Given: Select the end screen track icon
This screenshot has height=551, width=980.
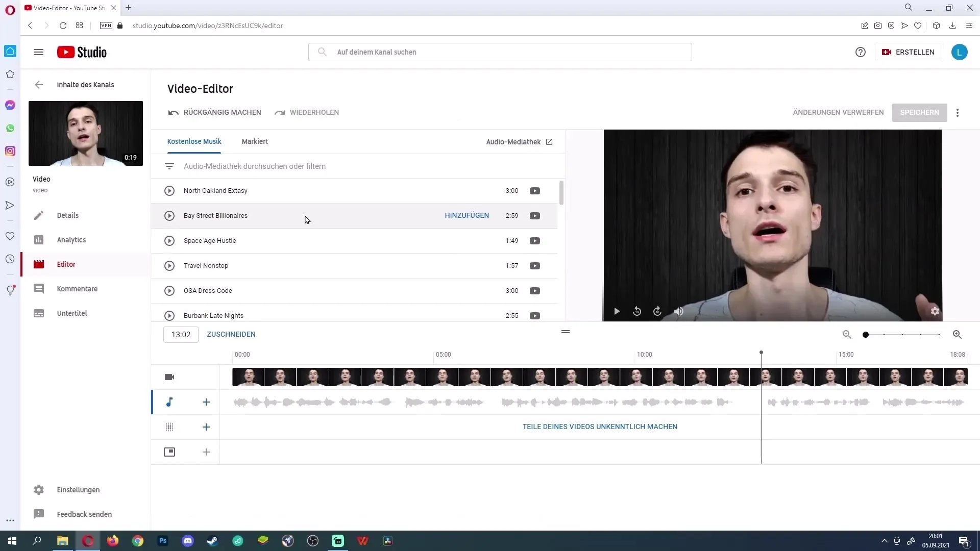Looking at the screenshot, I should (169, 452).
